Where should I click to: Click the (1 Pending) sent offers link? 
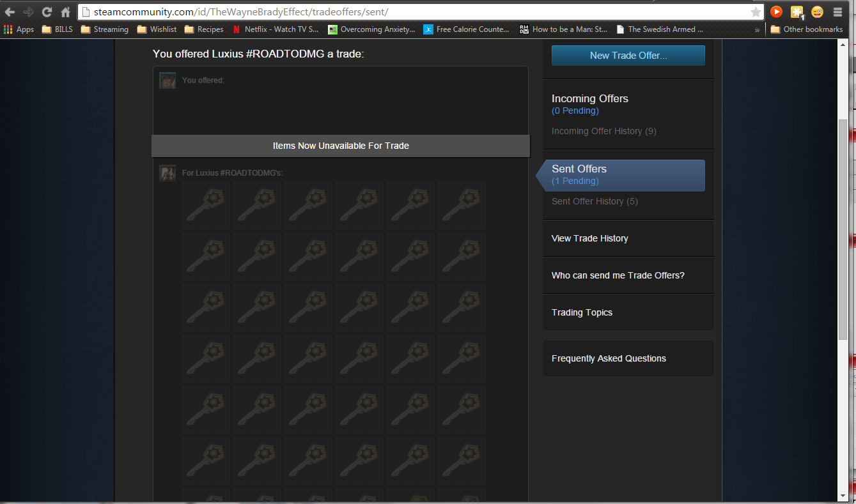pyautogui.click(x=575, y=181)
